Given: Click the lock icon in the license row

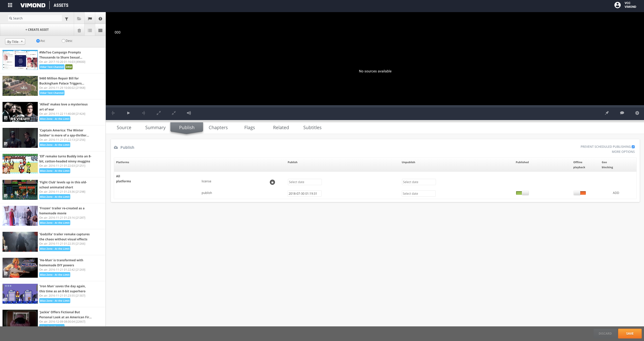Looking at the screenshot, I should click(x=272, y=182).
